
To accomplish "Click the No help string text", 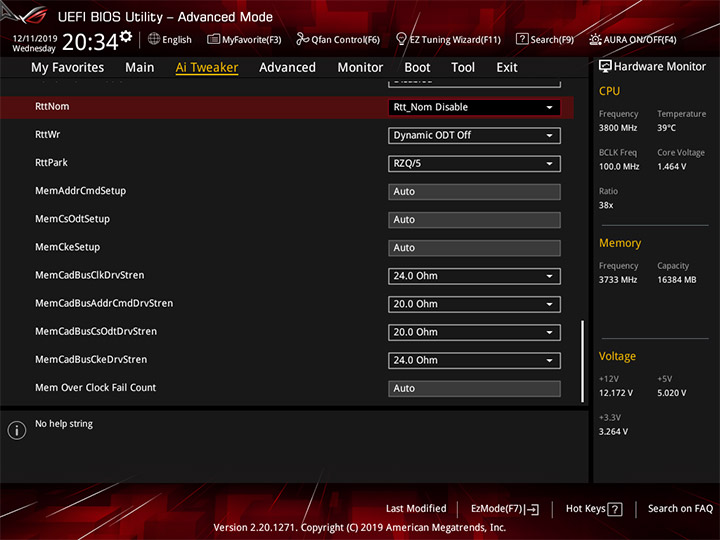I will [x=64, y=424].
